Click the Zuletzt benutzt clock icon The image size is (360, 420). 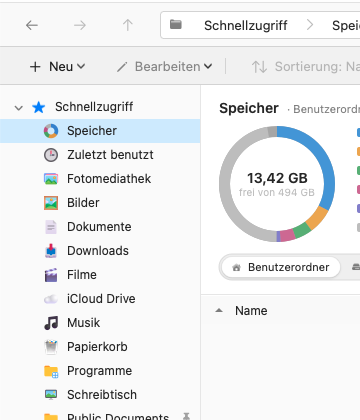click(x=51, y=155)
